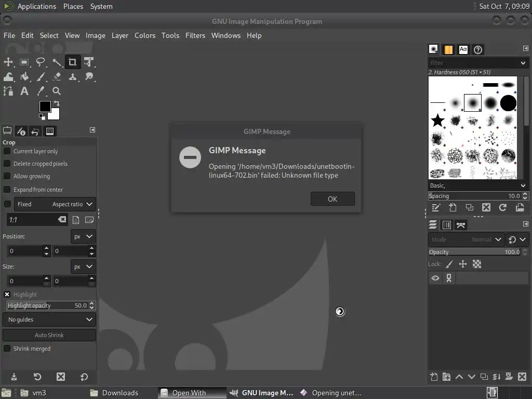Open tool options panel configure menu
The image size is (532, 399).
point(92,130)
